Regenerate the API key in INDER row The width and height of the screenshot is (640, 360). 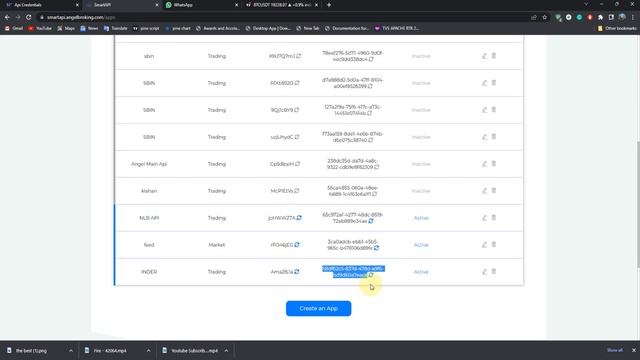click(297, 272)
